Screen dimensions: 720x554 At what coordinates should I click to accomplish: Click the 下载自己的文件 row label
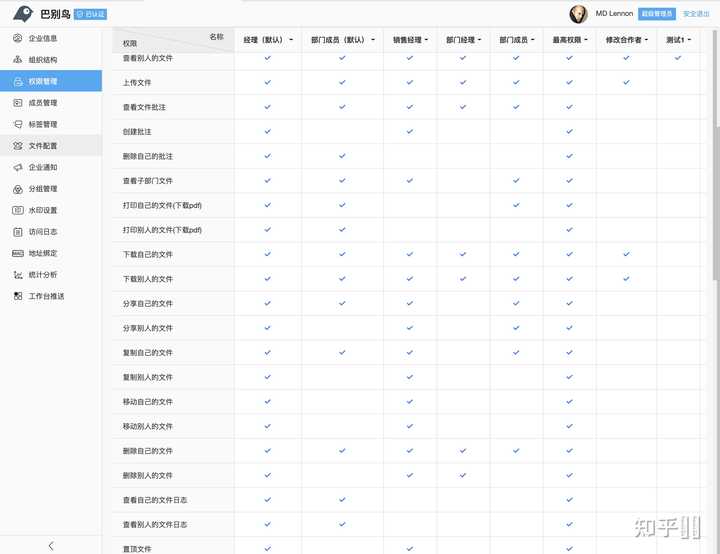pos(147,254)
